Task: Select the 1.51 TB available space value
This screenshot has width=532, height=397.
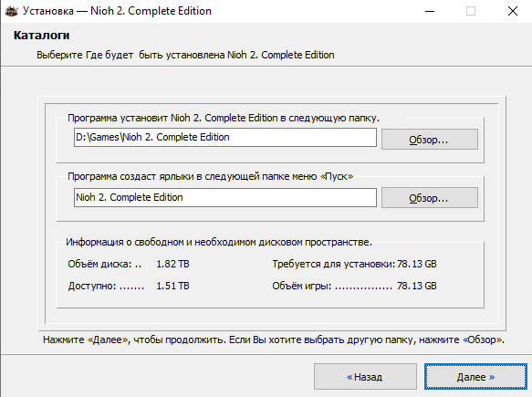Action: 172,286
